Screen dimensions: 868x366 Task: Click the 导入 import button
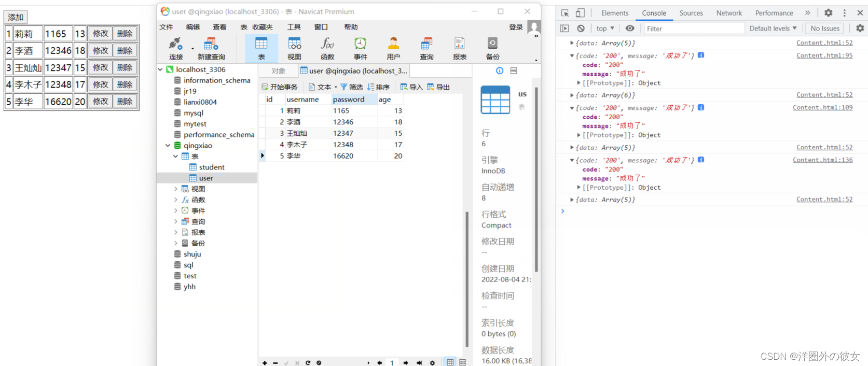pos(411,87)
